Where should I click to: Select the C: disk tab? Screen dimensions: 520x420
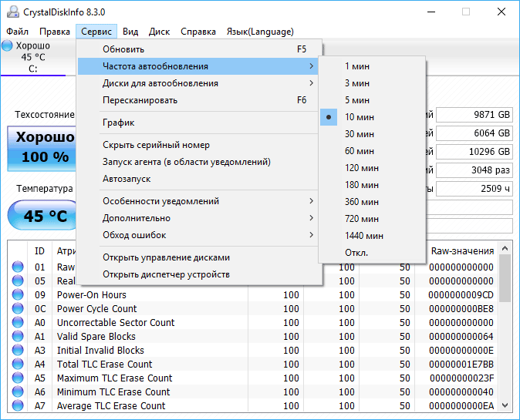point(33,57)
